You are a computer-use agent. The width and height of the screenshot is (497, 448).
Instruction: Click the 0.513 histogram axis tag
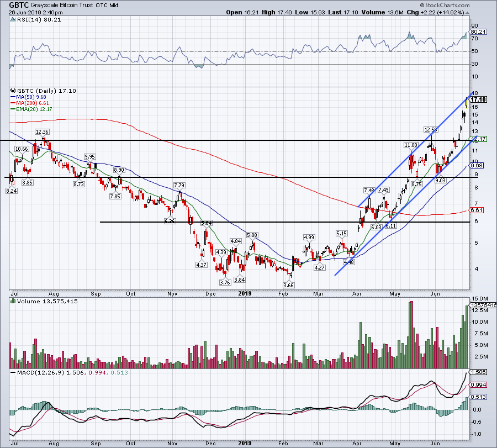point(478,397)
